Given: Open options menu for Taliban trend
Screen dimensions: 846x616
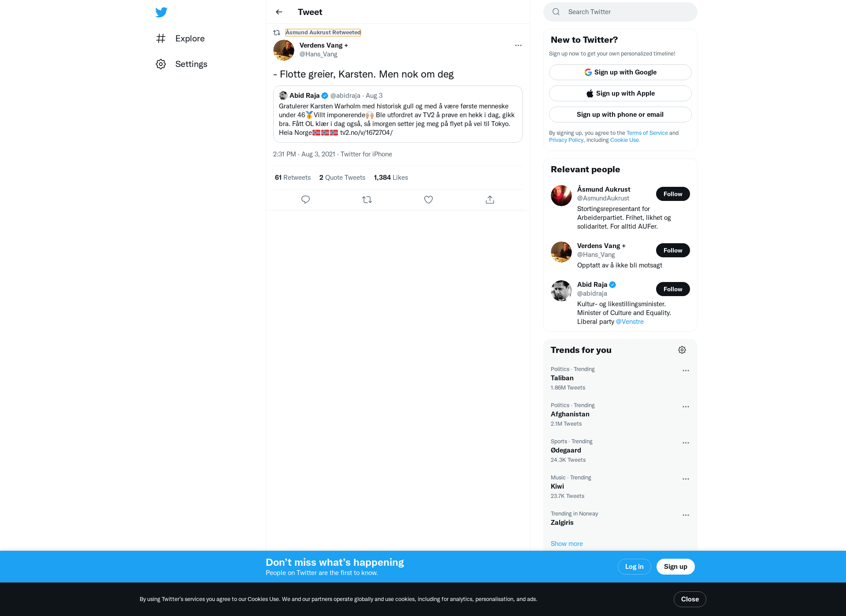Looking at the screenshot, I should [x=686, y=371].
